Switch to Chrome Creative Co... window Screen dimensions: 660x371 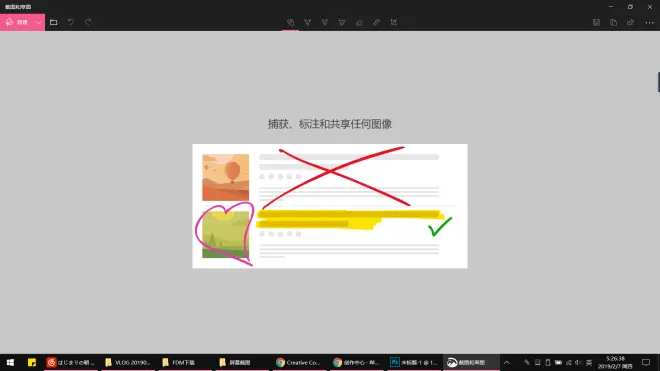pyautogui.click(x=299, y=362)
